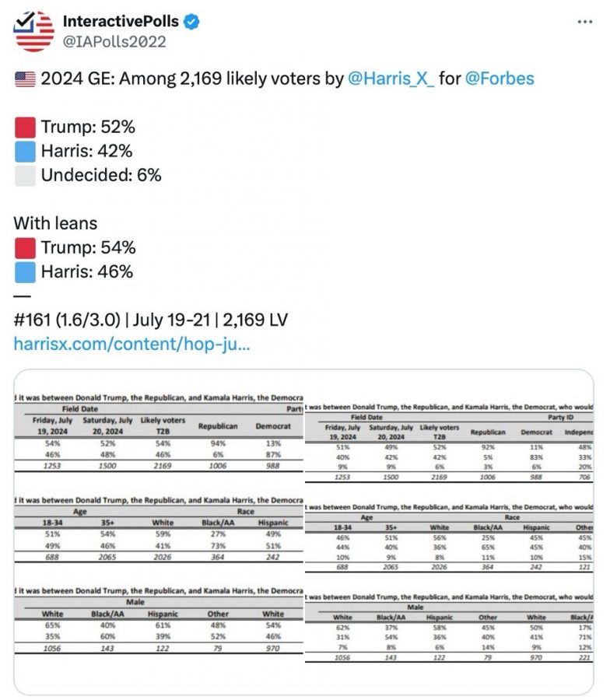Click red square beside Trump: 54%
The width and height of the screenshot is (610, 700).
(25, 247)
